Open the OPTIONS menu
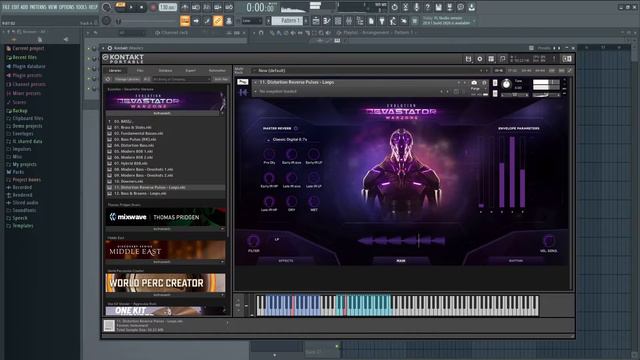The height and width of the screenshot is (360, 640). coord(67,7)
